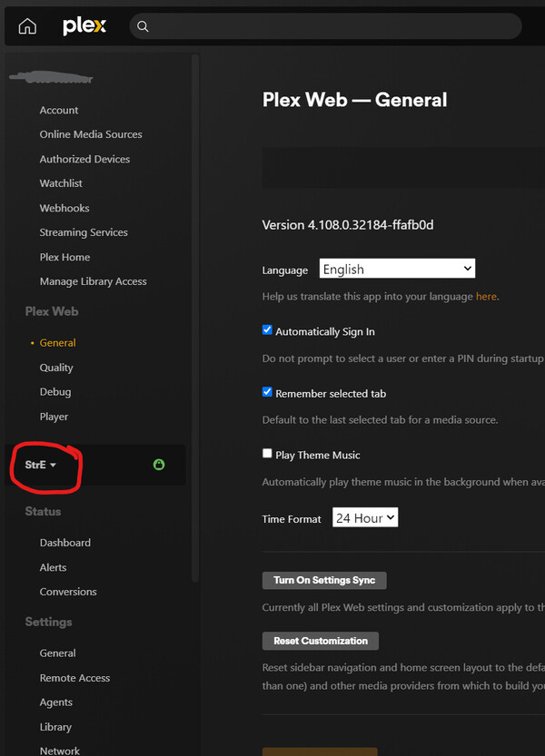Click Reset Customization button
The image size is (545, 756).
pyautogui.click(x=321, y=641)
